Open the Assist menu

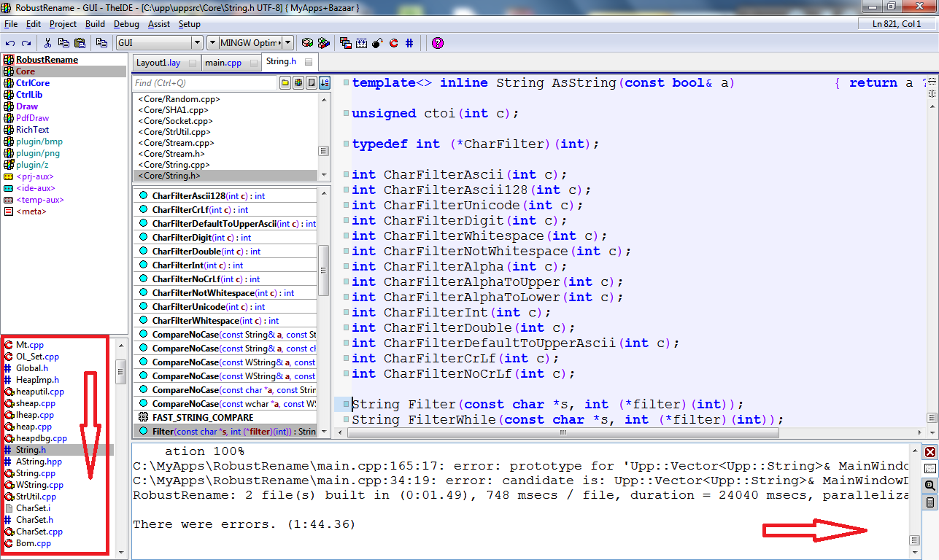point(158,24)
